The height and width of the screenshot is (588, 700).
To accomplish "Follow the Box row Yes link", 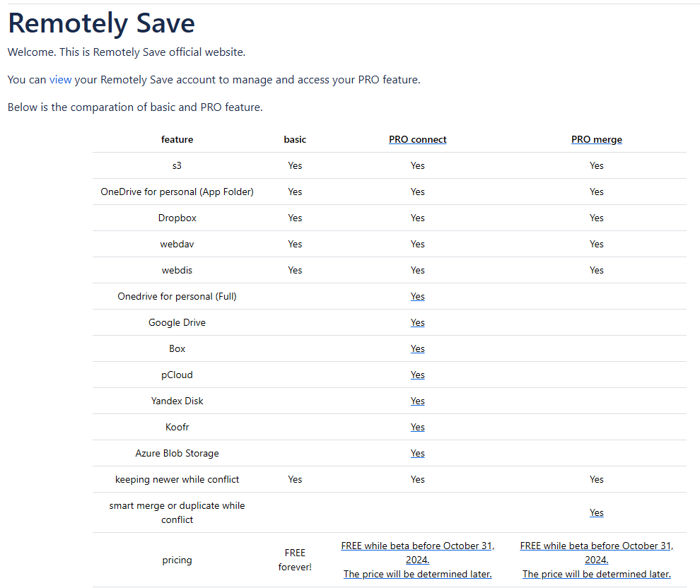I will point(417,349).
